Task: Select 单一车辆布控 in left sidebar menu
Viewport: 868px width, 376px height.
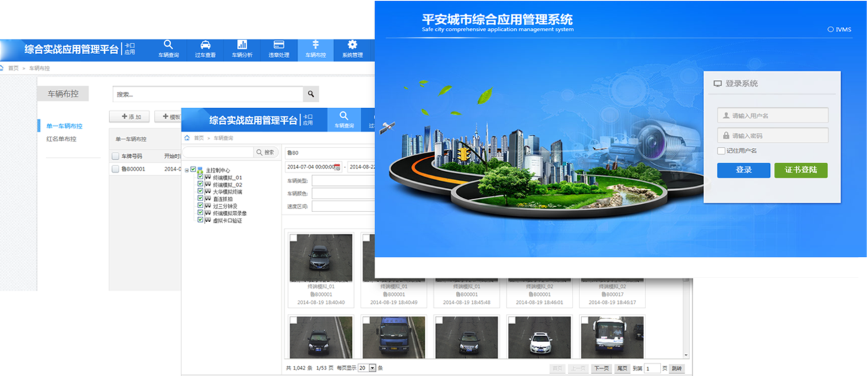Action: pos(64,126)
